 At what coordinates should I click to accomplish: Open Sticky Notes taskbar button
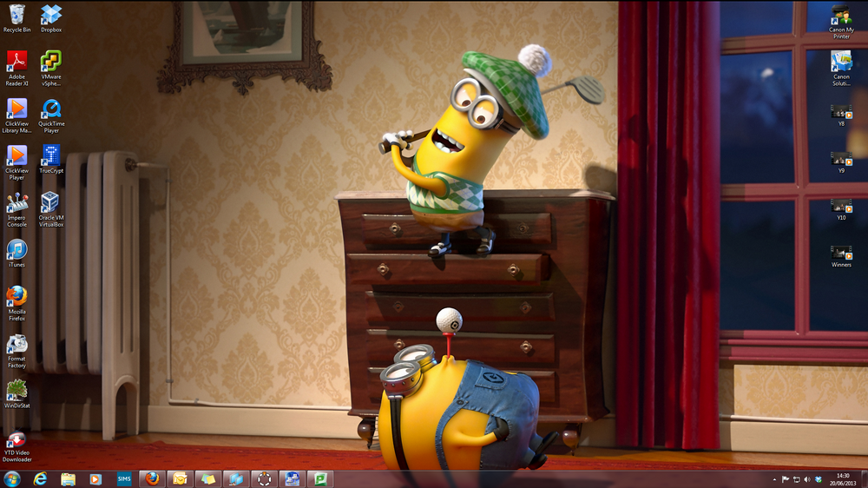point(208,479)
